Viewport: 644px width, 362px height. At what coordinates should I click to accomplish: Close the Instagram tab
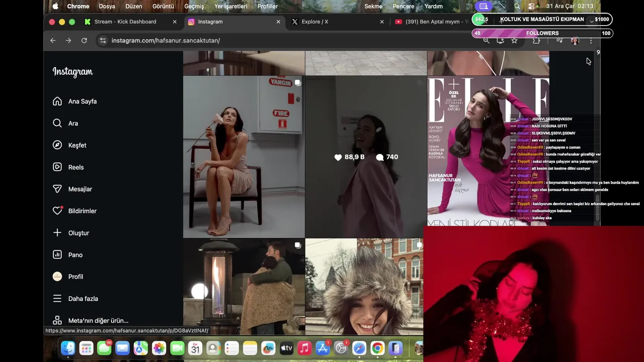pos(278,22)
